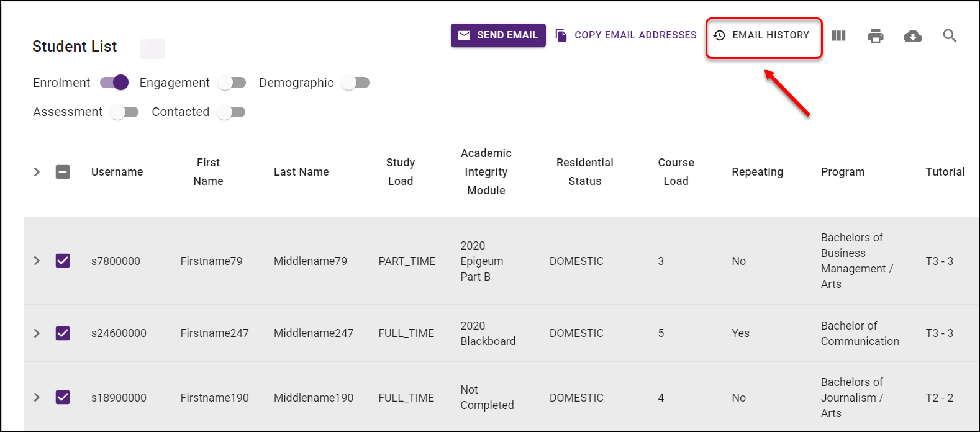Click the cloud download icon
Image resolution: width=980 pixels, height=432 pixels.
912,36
